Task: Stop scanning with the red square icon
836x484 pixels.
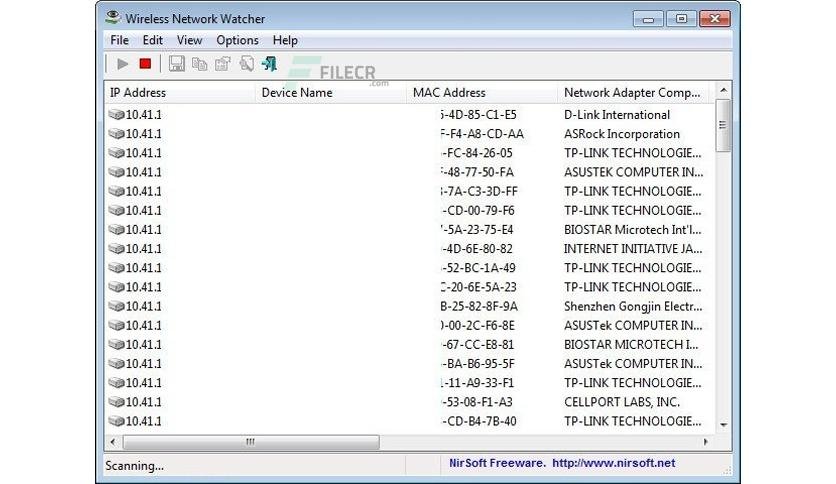Action: (145, 64)
